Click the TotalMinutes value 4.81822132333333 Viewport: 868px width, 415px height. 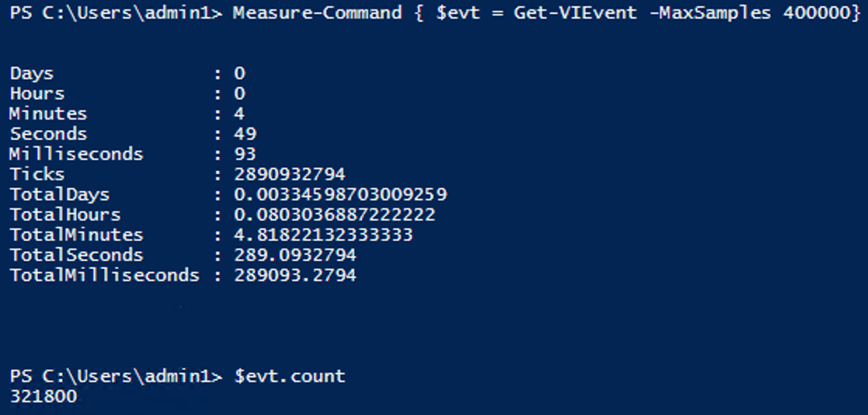pos(324,235)
